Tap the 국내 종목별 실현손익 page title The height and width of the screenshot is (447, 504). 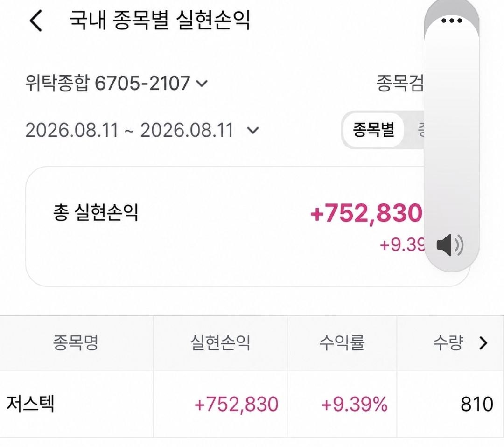click(160, 20)
